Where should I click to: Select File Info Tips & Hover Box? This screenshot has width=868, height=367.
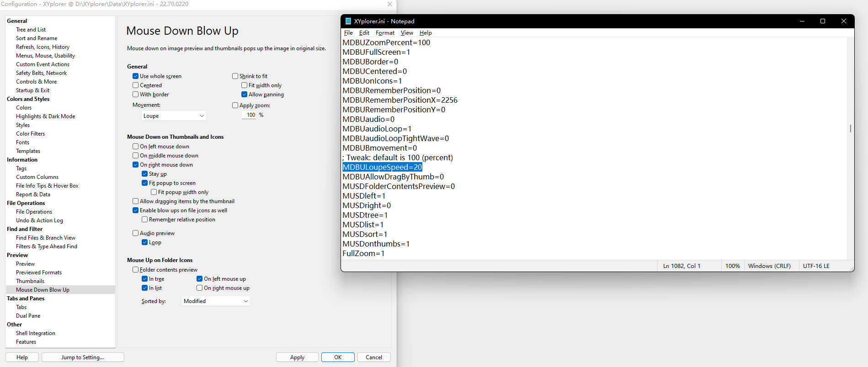point(47,186)
